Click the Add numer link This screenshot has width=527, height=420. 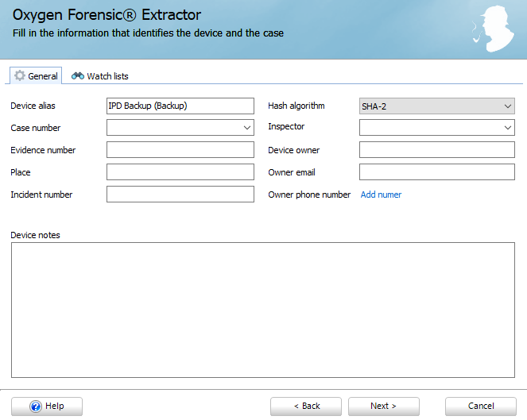(x=381, y=195)
